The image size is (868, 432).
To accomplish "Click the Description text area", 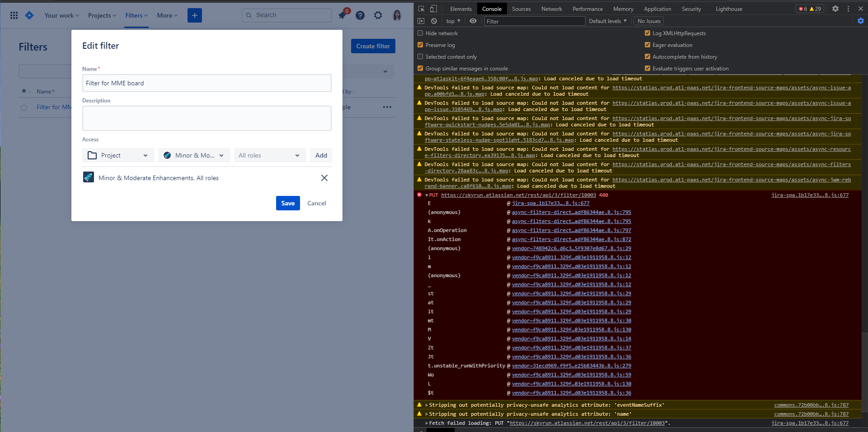I will [207, 118].
